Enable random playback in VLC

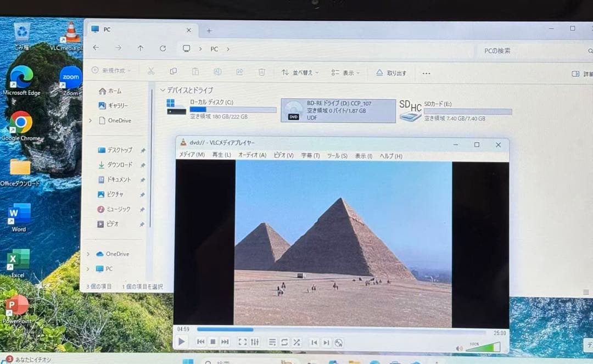click(x=296, y=342)
